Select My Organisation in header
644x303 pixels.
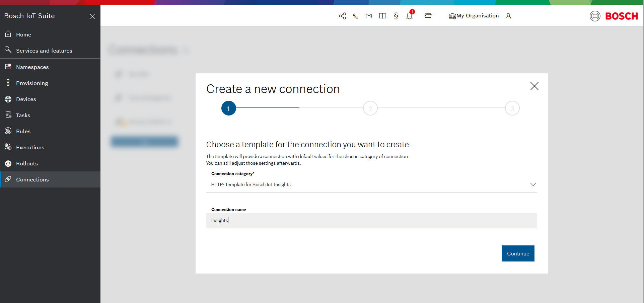click(x=474, y=16)
